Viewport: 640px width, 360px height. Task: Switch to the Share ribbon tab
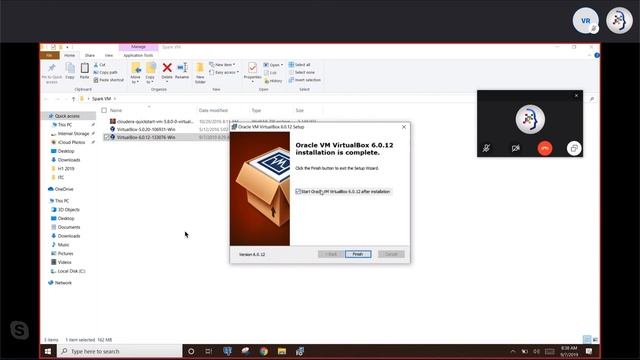pyautogui.click(x=90, y=55)
